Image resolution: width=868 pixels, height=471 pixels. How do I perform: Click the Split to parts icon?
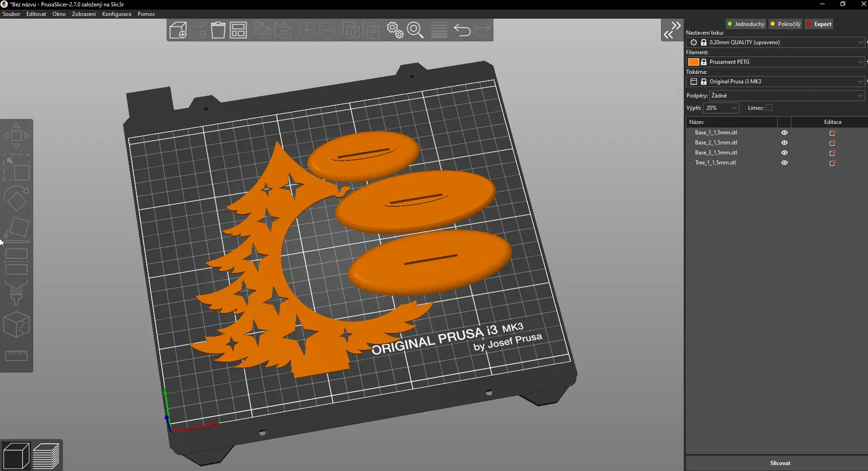pos(371,30)
